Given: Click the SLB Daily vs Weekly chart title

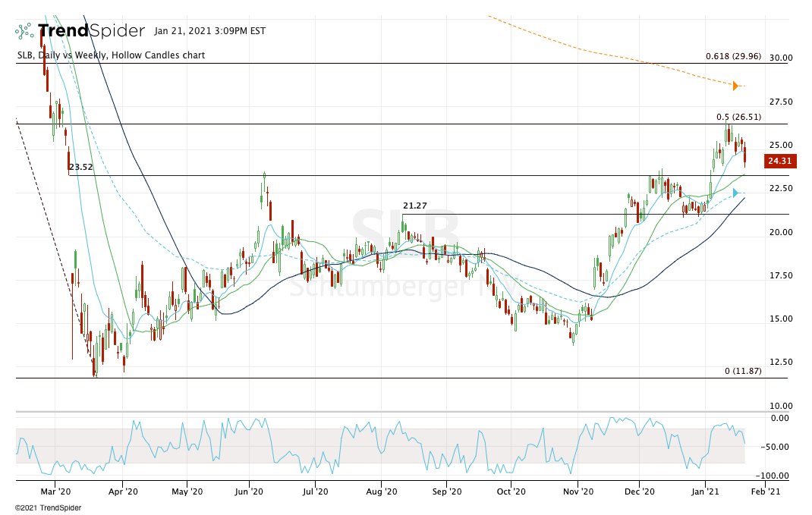Looking at the screenshot, I should click(x=110, y=55).
